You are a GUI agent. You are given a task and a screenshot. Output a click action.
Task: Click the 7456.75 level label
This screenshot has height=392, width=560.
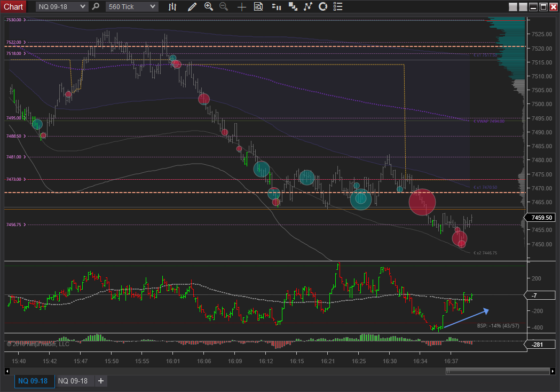[13, 225]
